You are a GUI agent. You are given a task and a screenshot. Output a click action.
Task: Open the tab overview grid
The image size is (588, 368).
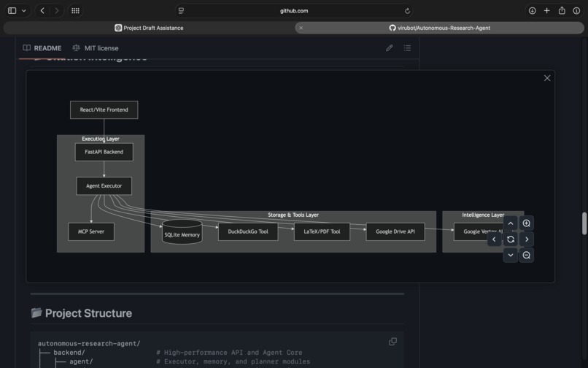point(75,10)
